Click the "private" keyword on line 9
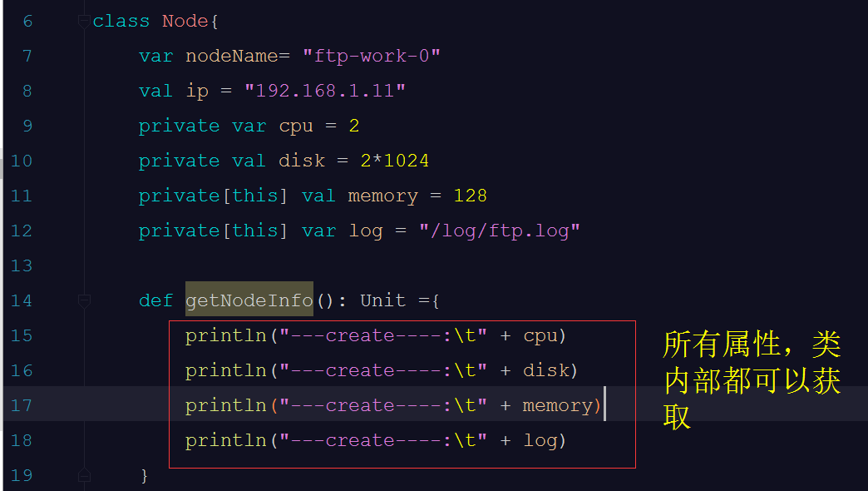 coord(179,126)
